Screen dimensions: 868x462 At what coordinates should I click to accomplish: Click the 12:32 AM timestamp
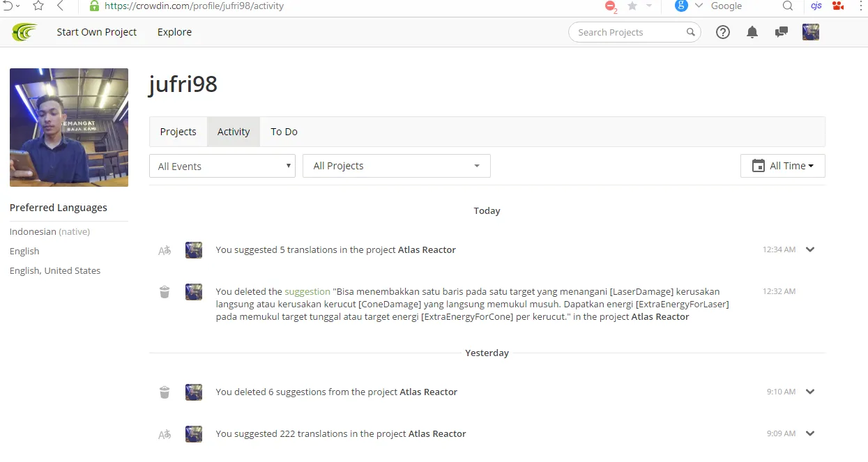[779, 291]
